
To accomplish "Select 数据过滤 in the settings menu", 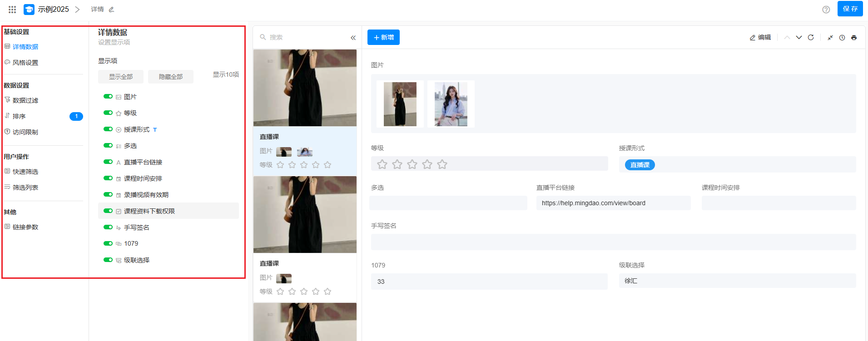I will (25, 100).
